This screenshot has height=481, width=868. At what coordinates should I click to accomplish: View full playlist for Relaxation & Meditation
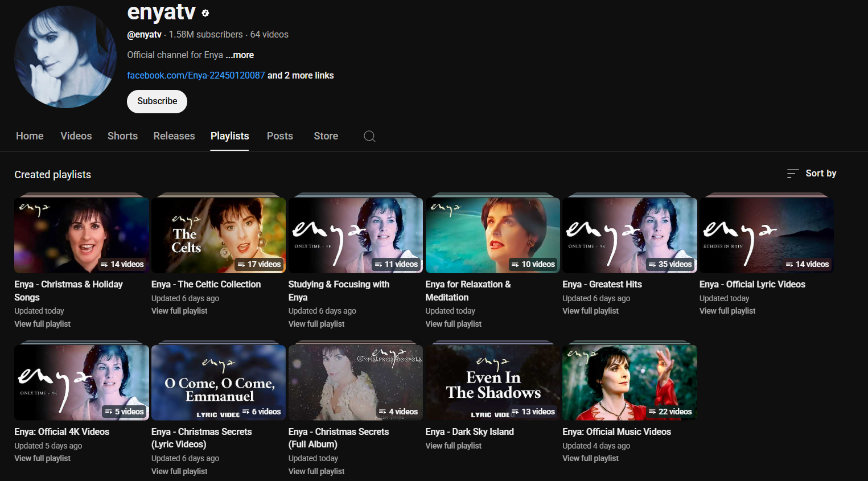(x=454, y=324)
